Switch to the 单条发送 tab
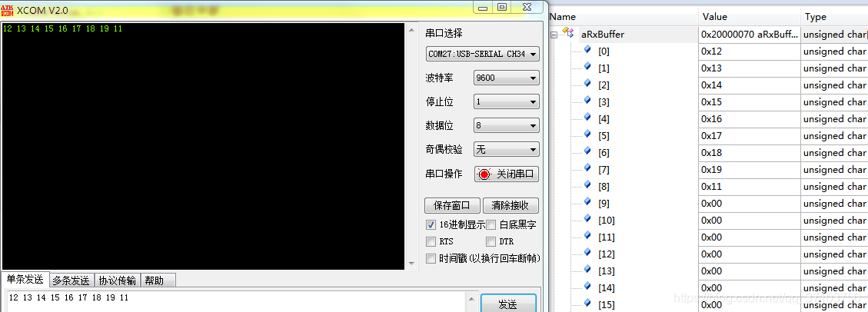Image resolution: width=868 pixels, height=312 pixels. pos(25,280)
